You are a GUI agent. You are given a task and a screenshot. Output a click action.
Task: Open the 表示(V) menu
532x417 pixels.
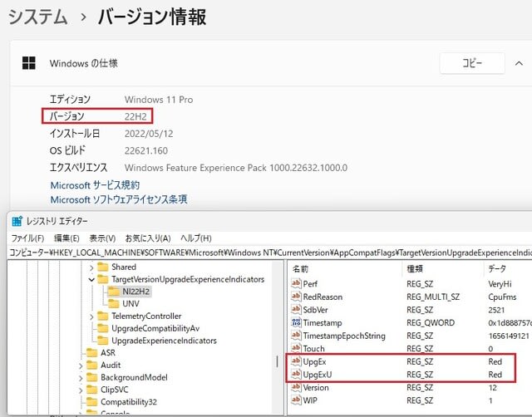[102, 238]
